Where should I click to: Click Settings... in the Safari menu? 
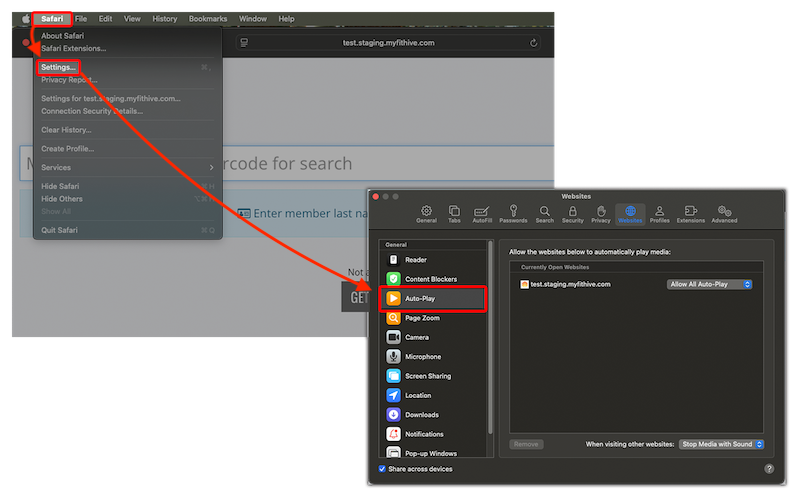(58, 67)
